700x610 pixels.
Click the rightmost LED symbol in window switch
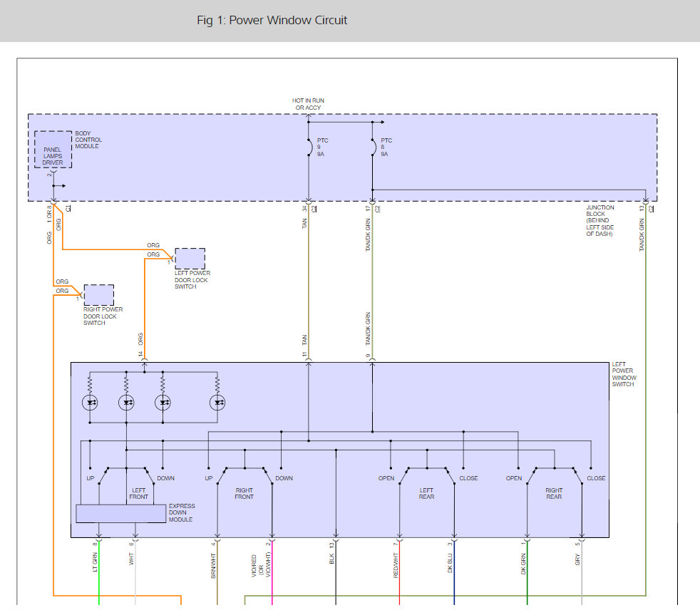click(217, 403)
